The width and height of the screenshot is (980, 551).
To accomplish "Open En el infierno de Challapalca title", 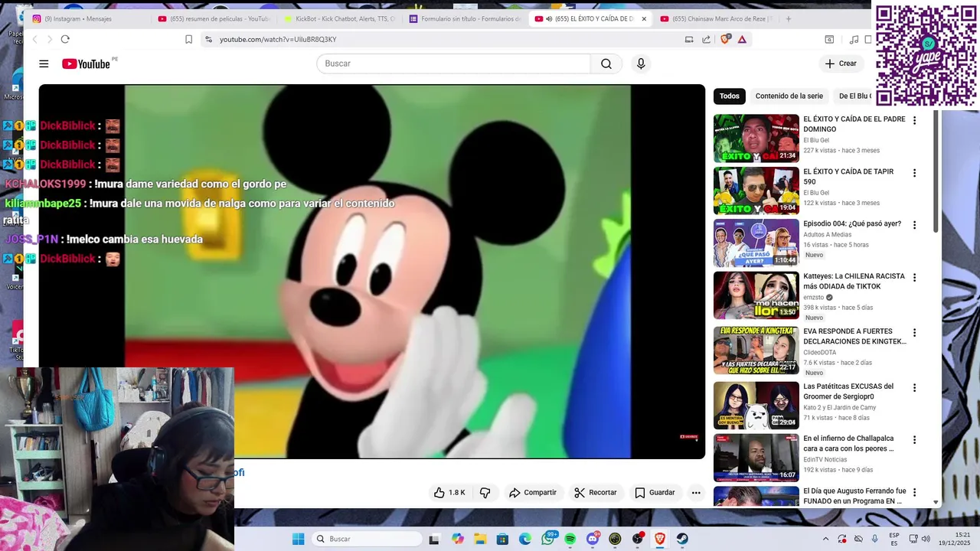I will click(848, 444).
